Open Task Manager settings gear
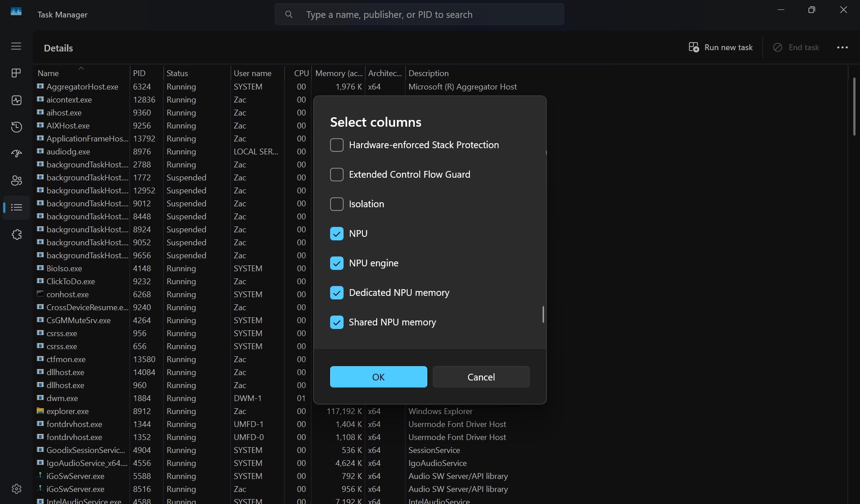The width and height of the screenshot is (860, 504). pyautogui.click(x=16, y=489)
